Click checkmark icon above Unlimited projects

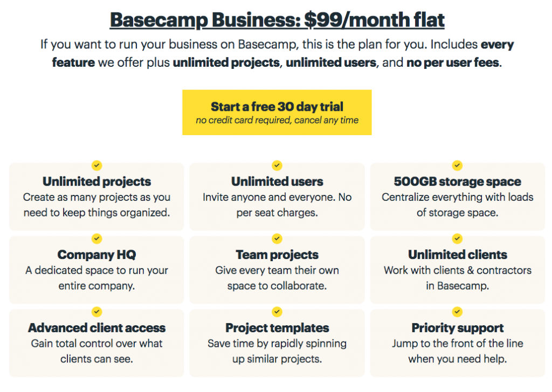click(97, 165)
